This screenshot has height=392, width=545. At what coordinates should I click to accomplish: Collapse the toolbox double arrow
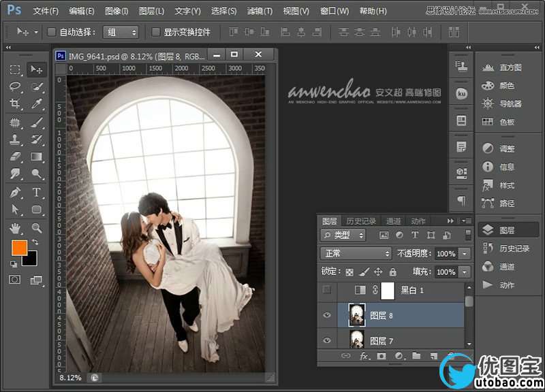coord(8,47)
